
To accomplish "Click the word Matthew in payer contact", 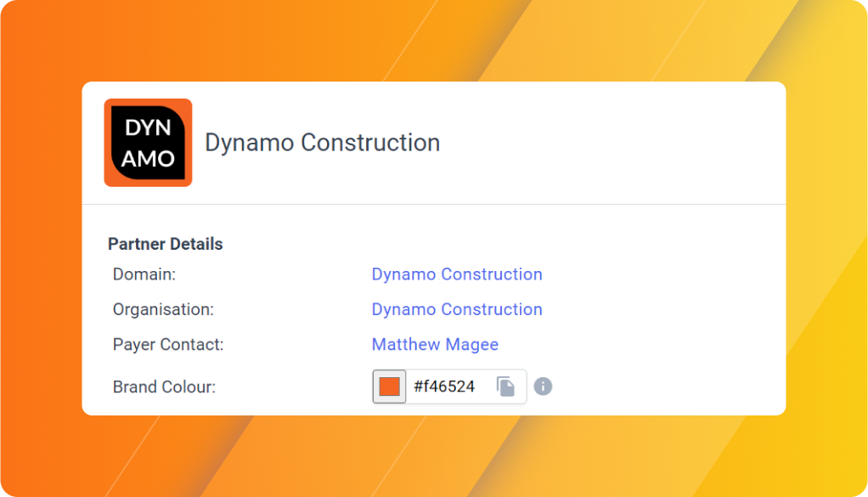I will coord(406,344).
